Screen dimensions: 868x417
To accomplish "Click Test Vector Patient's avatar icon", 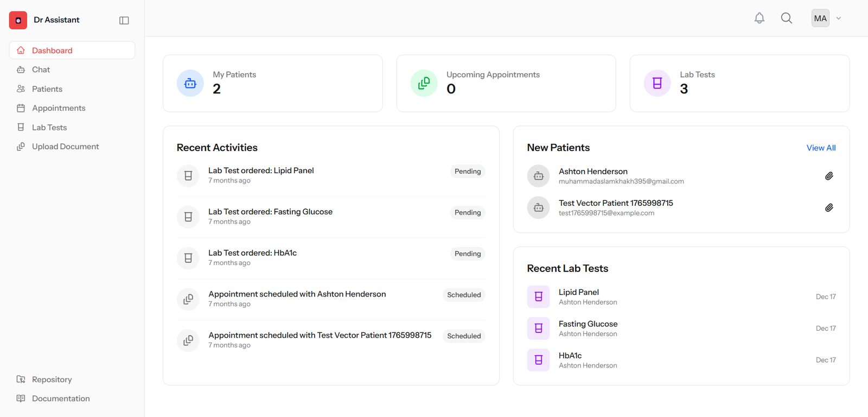I will [x=539, y=207].
